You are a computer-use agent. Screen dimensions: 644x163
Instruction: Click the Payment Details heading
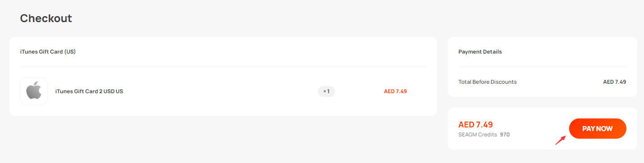(x=480, y=52)
